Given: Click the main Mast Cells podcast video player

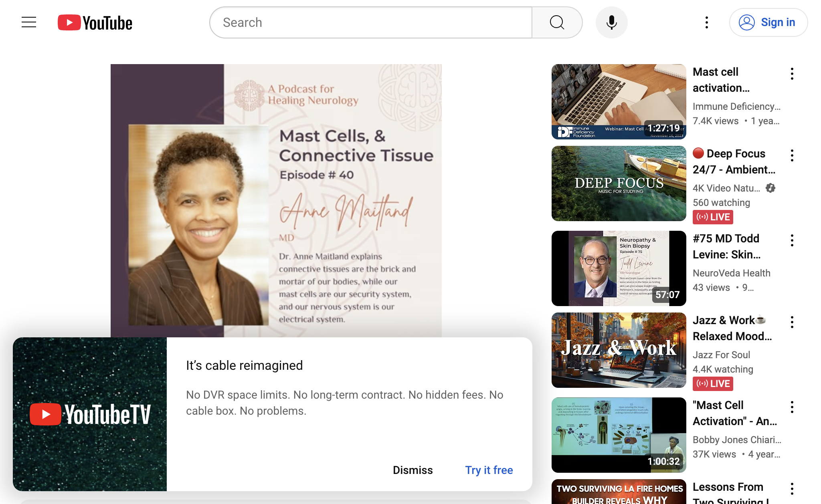Looking at the screenshot, I should click(x=276, y=200).
